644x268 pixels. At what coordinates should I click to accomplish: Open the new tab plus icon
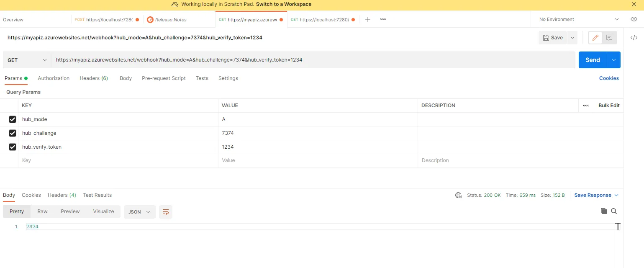tap(367, 19)
